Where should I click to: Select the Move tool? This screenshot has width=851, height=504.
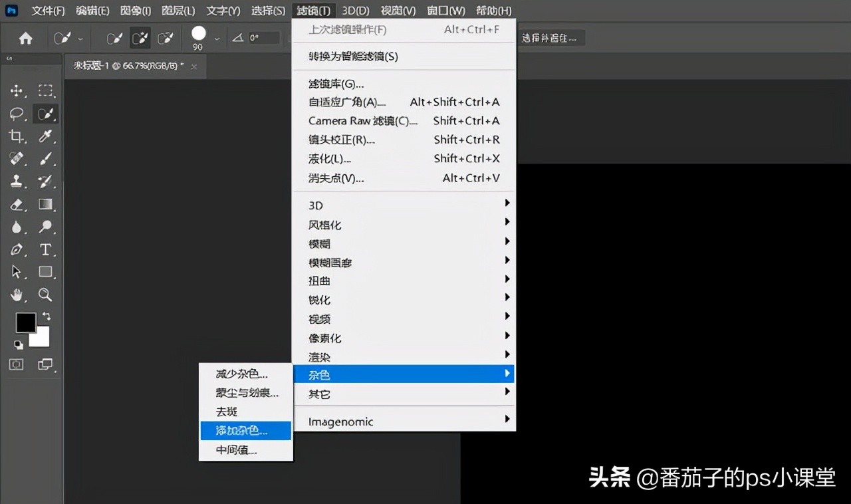[x=17, y=91]
